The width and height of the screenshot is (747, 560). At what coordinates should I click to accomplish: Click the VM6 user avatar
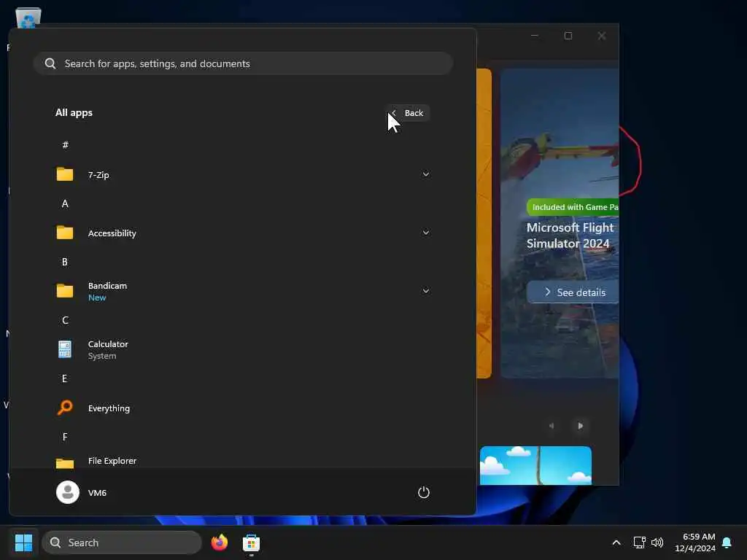point(68,492)
